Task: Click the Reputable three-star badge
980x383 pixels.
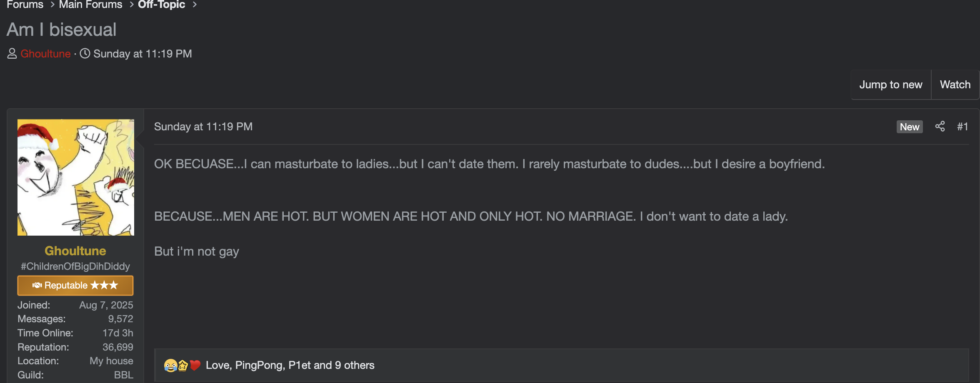Action: (75, 285)
